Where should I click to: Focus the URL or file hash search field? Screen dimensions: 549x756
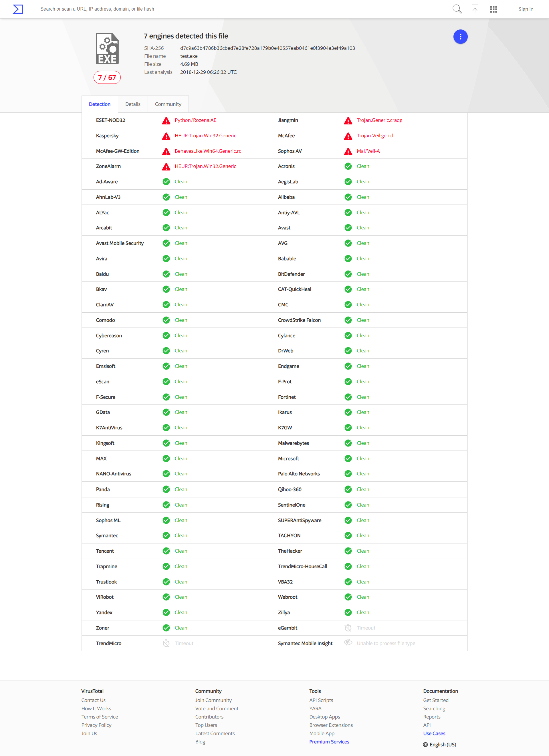pyautogui.click(x=233, y=9)
